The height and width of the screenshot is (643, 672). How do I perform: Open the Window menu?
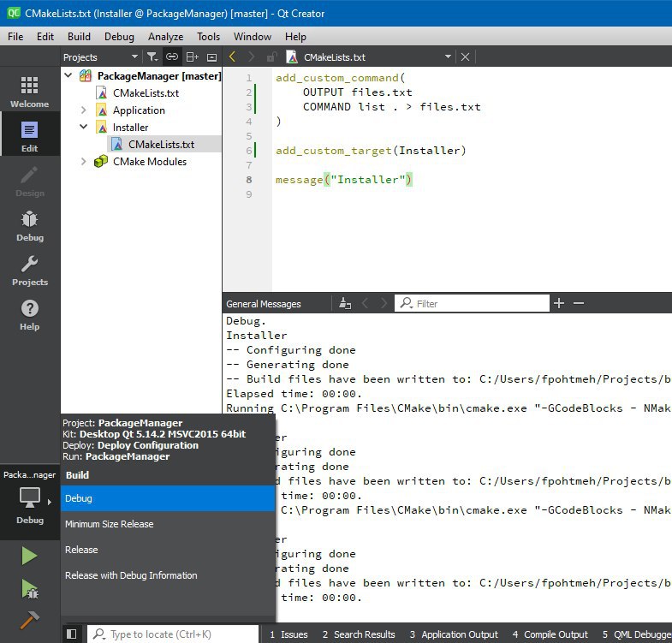[x=252, y=37]
